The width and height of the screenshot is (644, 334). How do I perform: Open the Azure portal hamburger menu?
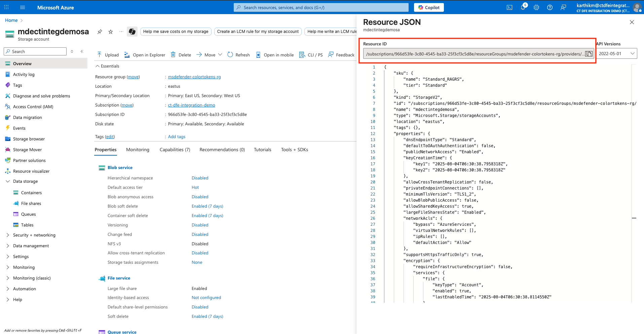(22, 7)
